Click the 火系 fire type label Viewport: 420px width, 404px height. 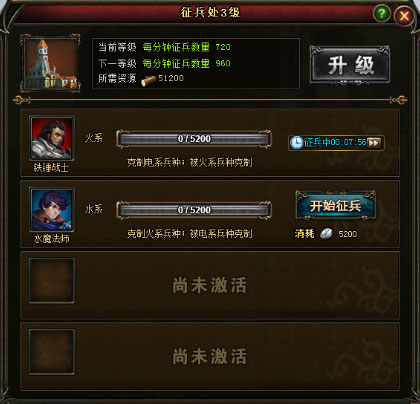pyautogui.click(x=94, y=138)
